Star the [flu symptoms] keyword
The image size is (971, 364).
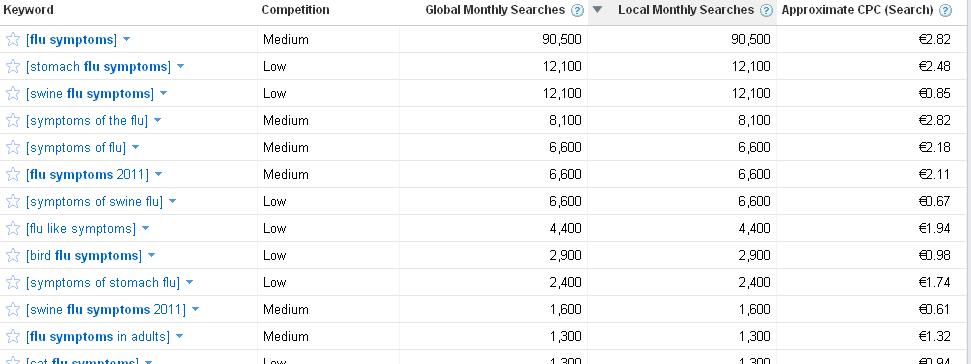point(12,40)
